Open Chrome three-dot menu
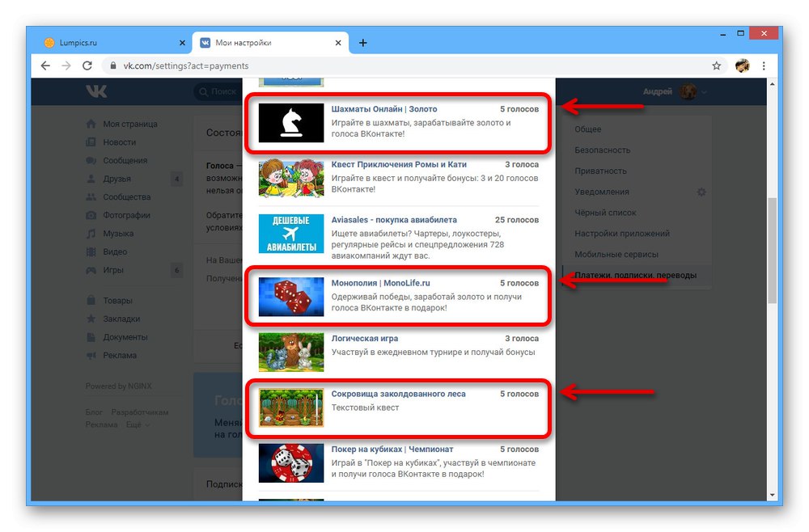The height and width of the screenshot is (532, 809). [764, 65]
